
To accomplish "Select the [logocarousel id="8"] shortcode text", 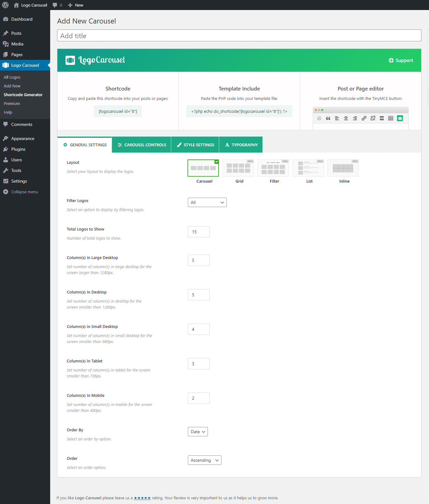I will (118, 111).
